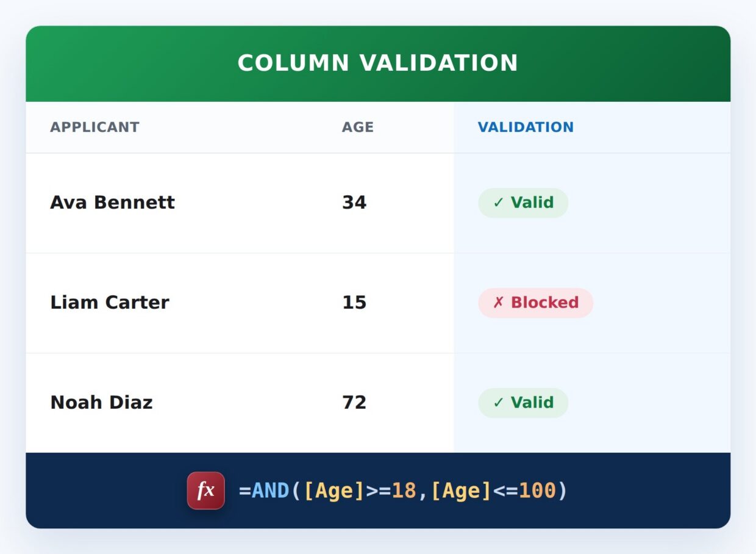Click the VALIDATION column header

pyautogui.click(x=526, y=127)
